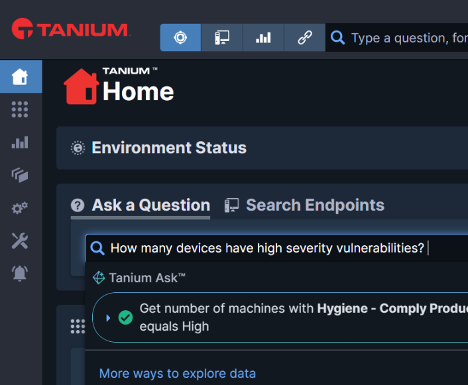Select the bar chart toolbar button
The image size is (468, 385).
click(263, 37)
